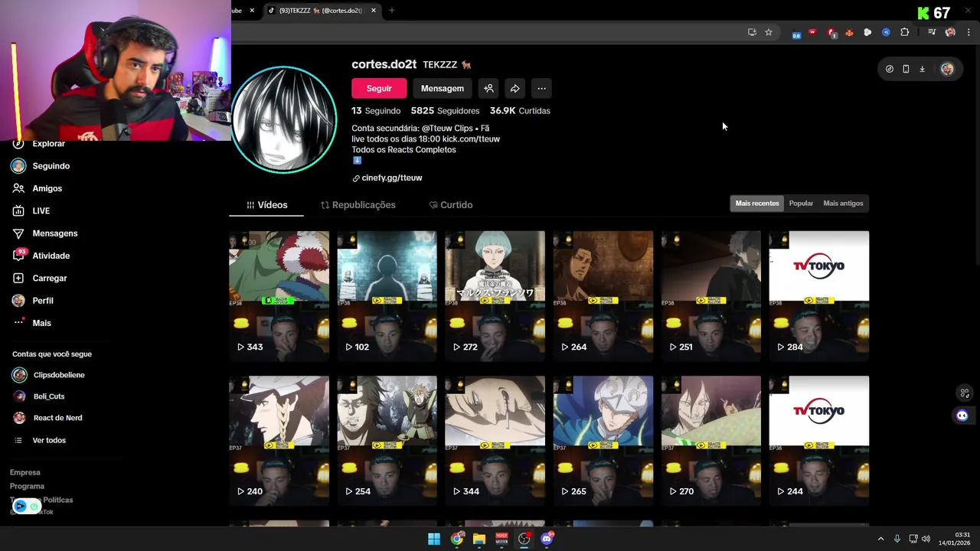Show hidden tray icons chevron
The width and height of the screenshot is (980, 551).
880,539
